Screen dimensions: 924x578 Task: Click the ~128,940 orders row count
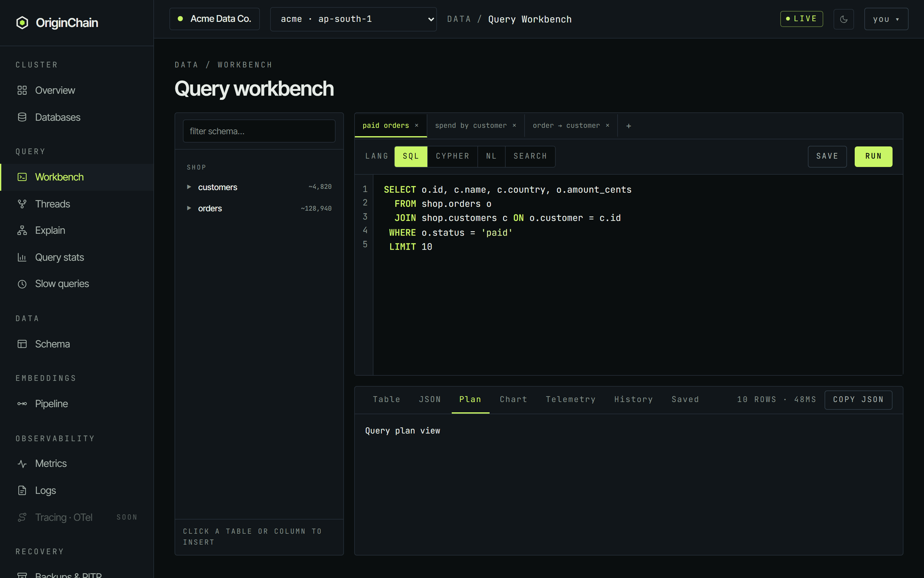point(316,209)
